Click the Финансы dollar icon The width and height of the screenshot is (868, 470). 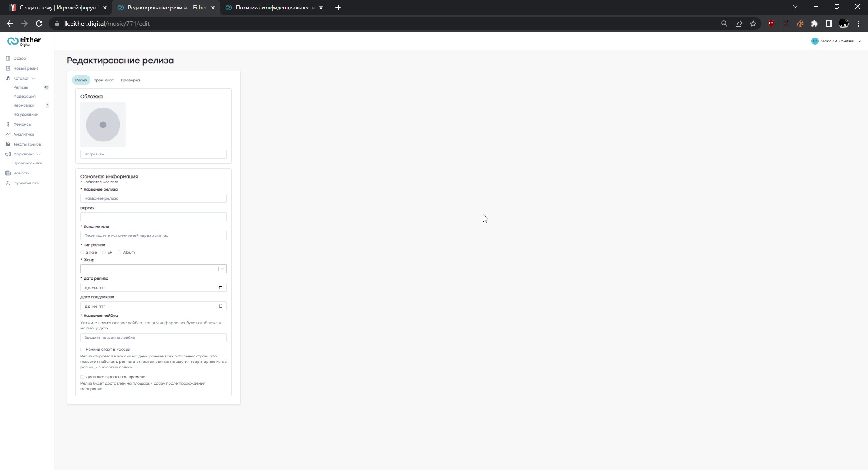tap(8, 124)
